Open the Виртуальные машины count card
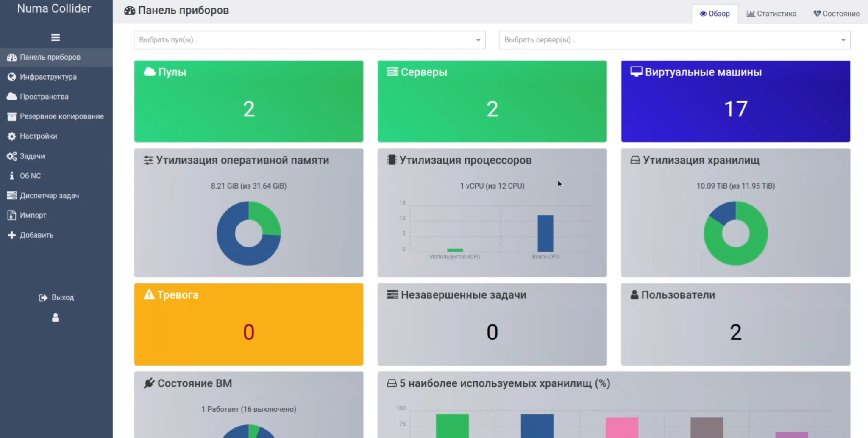The image size is (868, 438). [x=736, y=101]
